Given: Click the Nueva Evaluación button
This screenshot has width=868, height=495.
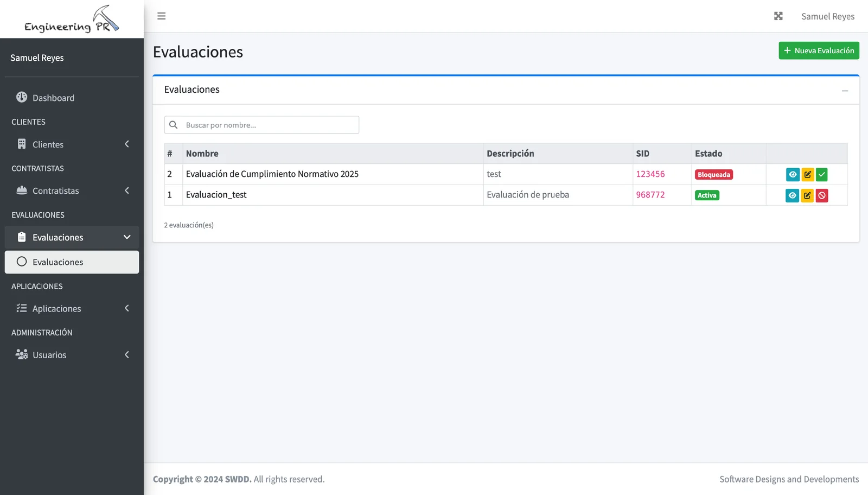Looking at the screenshot, I should point(819,50).
